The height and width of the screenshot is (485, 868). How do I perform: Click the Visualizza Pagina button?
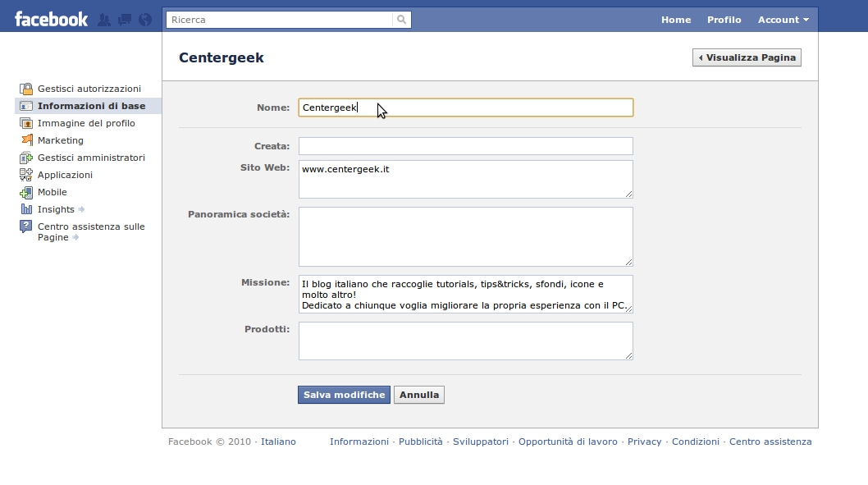(747, 57)
